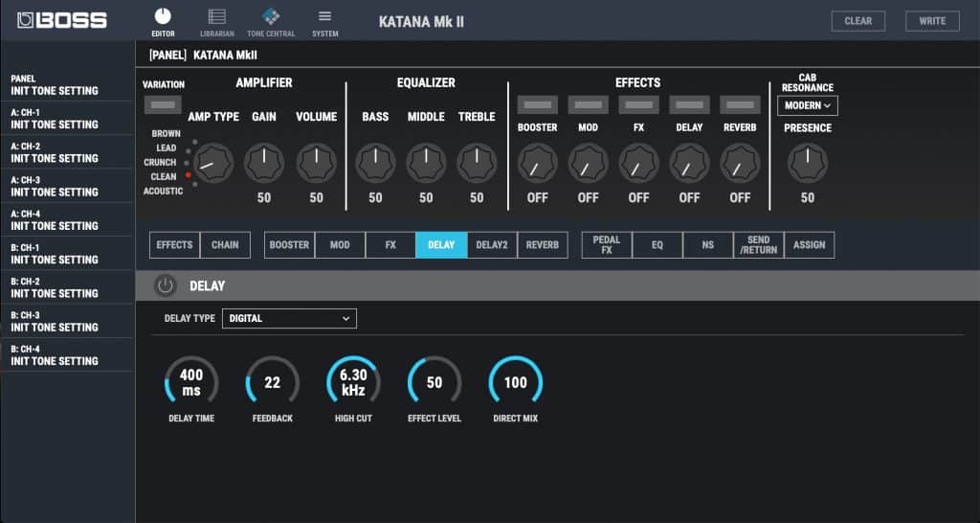Click the Effect Level dial

(434, 382)
